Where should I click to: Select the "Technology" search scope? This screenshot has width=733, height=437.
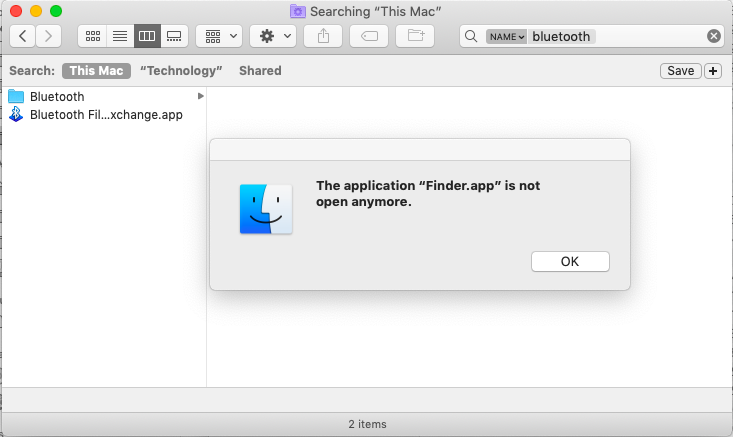pos(181,71)
